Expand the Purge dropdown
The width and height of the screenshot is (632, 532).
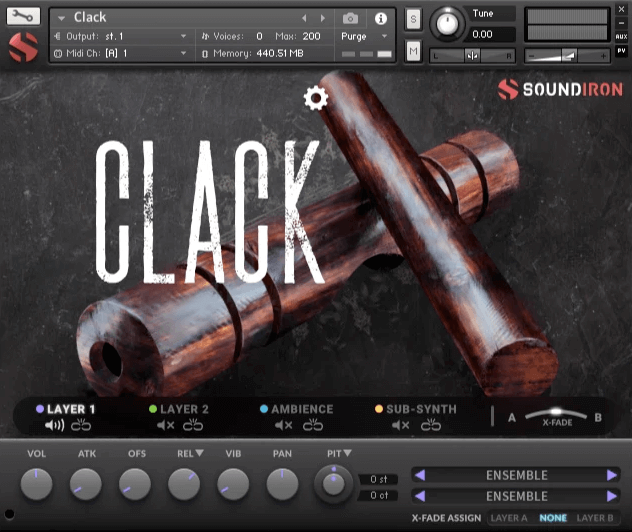364,36
